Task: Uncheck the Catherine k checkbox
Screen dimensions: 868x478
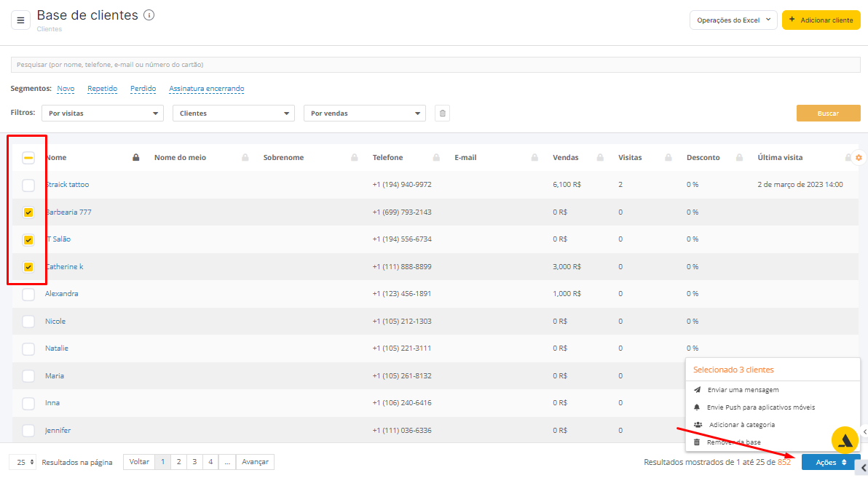Action: [x=28, y=267]
